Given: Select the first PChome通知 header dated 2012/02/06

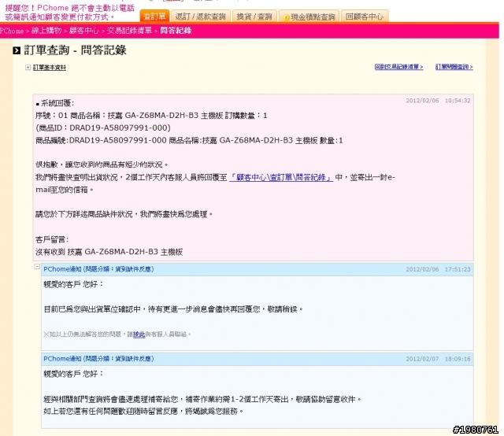Looking at the screenshot, I should click(258, 269).
